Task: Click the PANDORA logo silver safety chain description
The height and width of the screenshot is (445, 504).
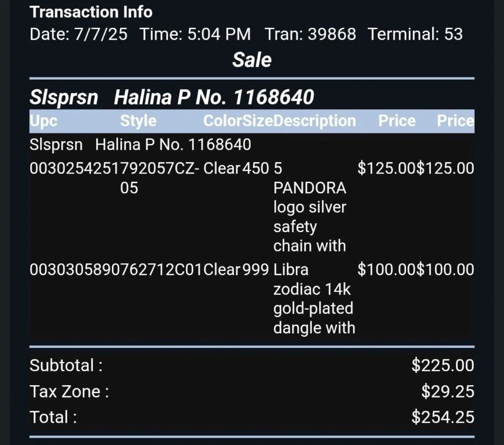Action: point(310,207)
